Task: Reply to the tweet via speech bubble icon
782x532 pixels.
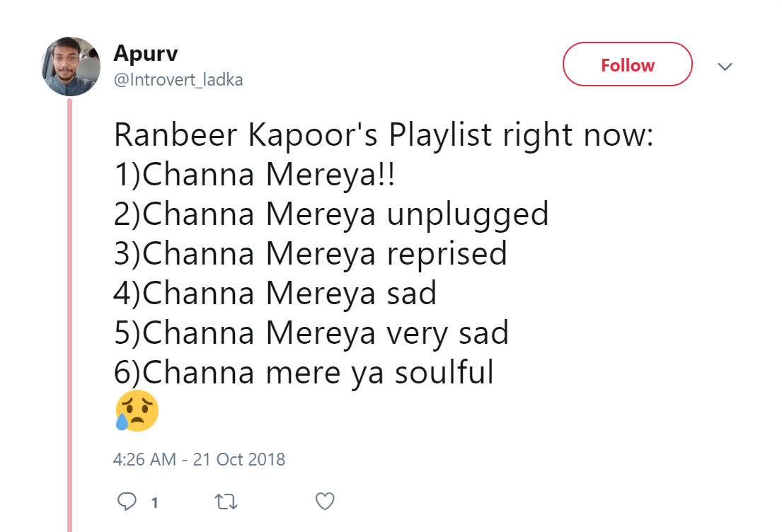Action: coord(127,502)
